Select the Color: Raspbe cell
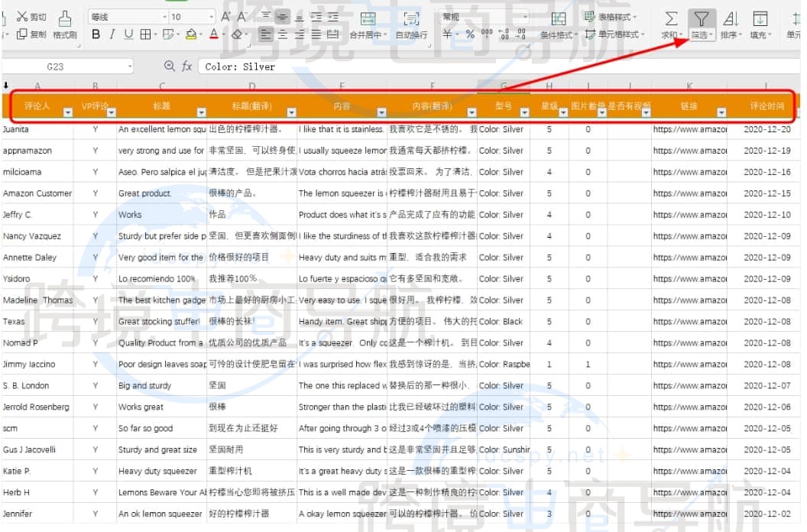Image resolution: width=807 pixels, height=532 pixels. click(x=504, y=364)
